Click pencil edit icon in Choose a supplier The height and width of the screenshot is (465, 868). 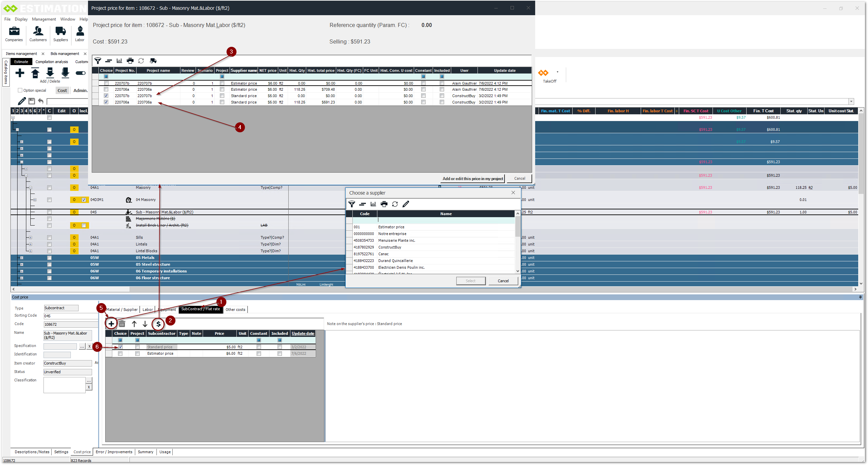pos(406,204)
